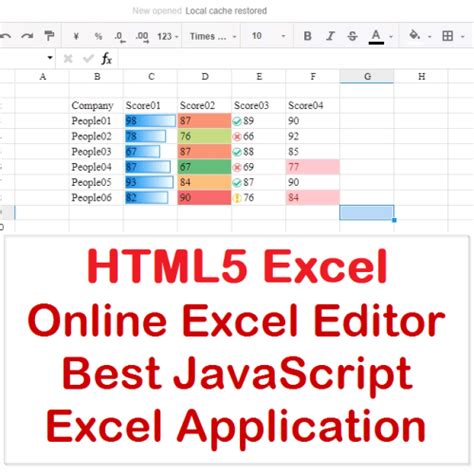Screen dimensions: 474x474
Task: Select the Paint format roller tool
Action: point(49,36)
